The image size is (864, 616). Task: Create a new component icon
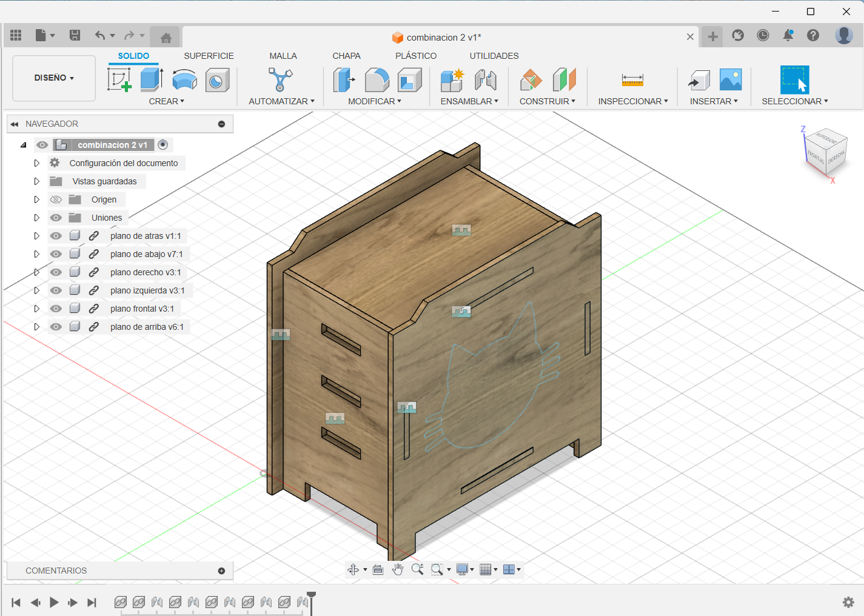point(452,79)
